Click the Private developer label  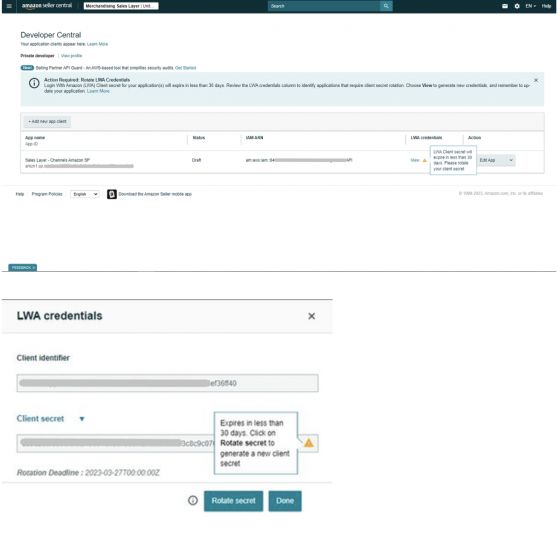tap(38, 56)
